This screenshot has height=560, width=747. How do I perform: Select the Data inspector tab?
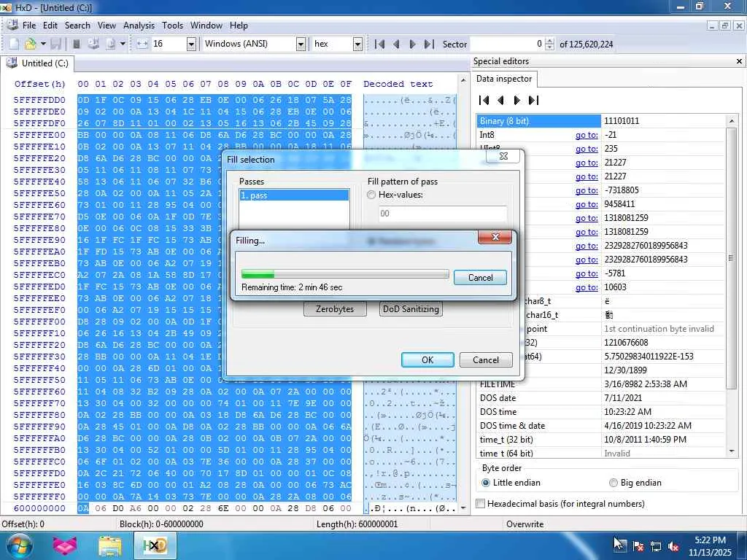pyautogui.click(x=503, y=79)
